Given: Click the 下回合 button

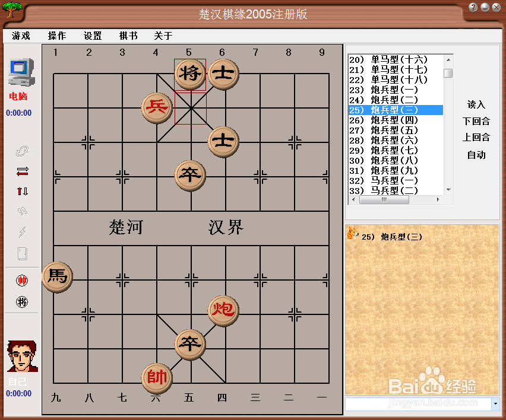Looking at the screenshot, I should pos(476,121).
